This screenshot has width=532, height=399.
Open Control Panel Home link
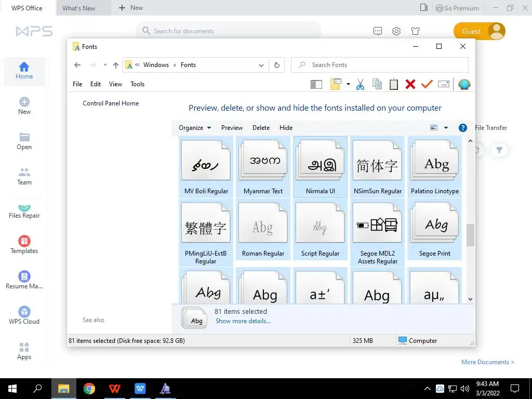coord(111,103)
